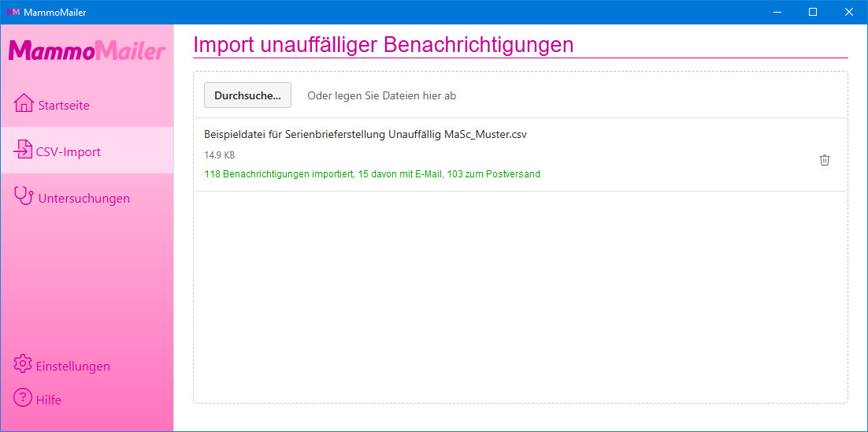Image resolution: width=868 pixels, height=432 pixels.
Task: Click the 14.9 KB file size label
Action: (x=219, y=155)
